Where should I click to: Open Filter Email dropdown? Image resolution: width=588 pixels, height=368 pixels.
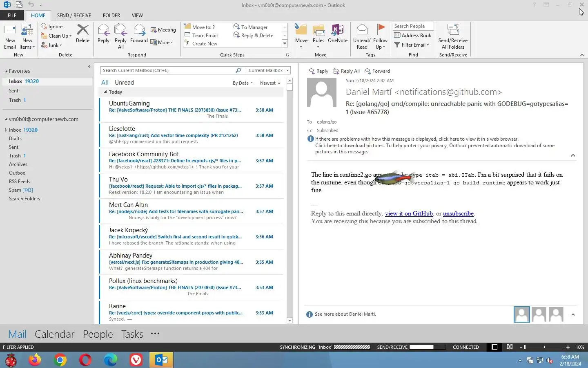point(412,45)
